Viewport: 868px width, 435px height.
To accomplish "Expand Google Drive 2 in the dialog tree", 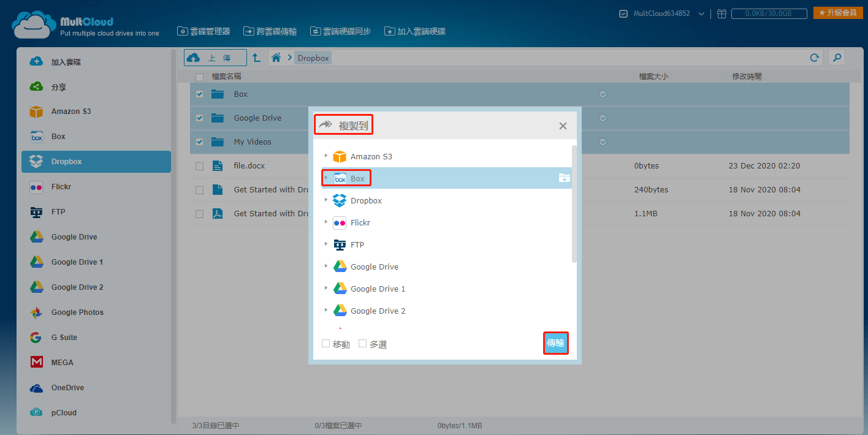I will click(x=326, y=310).
